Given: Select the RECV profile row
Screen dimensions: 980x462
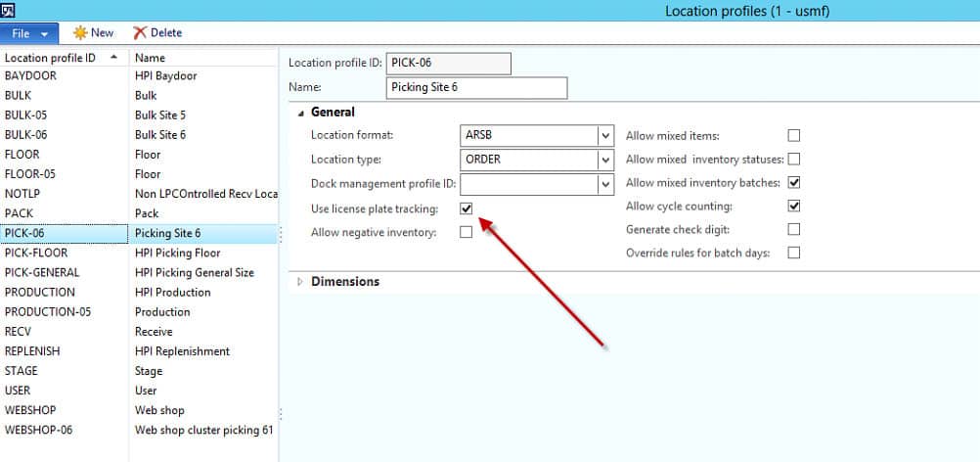Looking at the screenshot, I should pyautogui.click(x=139, y=332).
